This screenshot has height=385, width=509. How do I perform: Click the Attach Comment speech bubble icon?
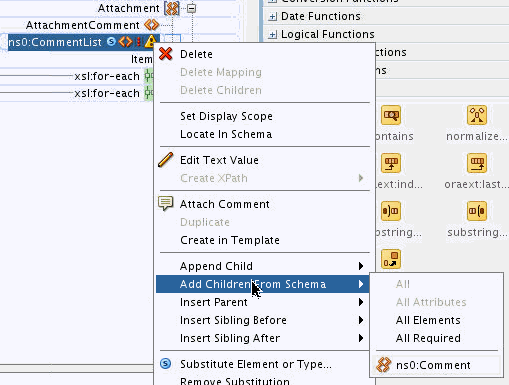[166, 203]
